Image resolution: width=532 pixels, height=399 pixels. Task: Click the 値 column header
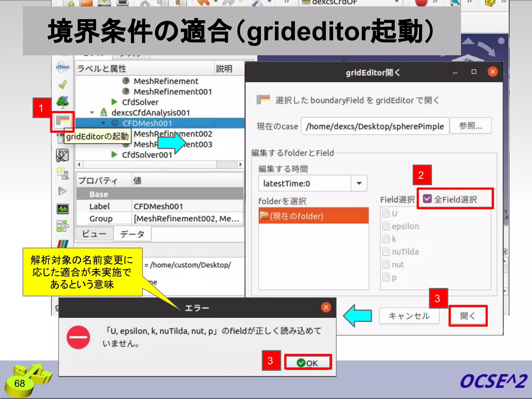pos(188,180)
